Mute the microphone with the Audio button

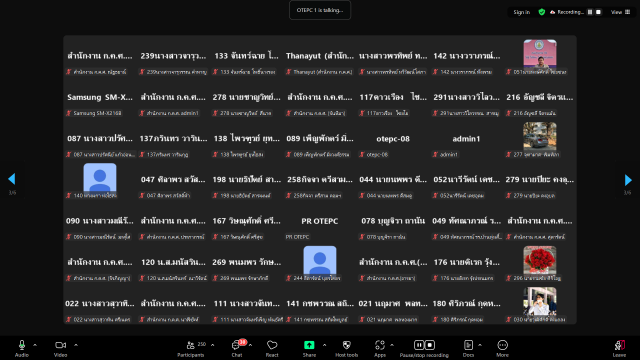tap(22, 349)
